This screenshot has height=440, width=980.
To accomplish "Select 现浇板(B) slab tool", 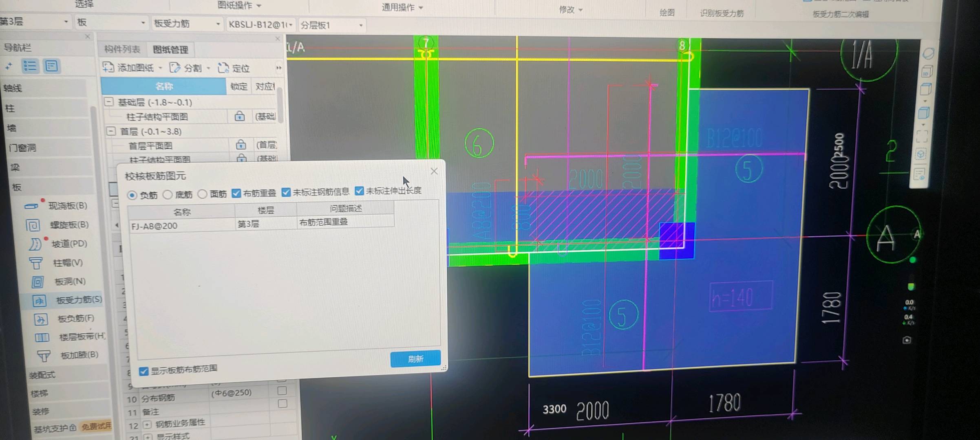I will [x=56, y=205].
